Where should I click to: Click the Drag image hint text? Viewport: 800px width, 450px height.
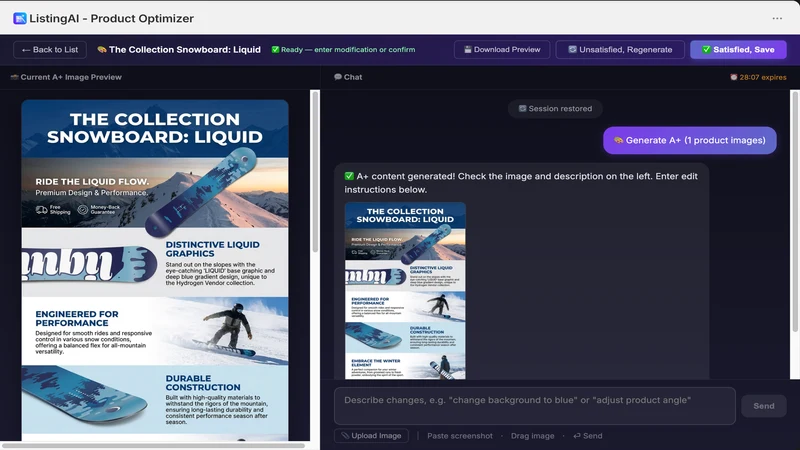532,436
